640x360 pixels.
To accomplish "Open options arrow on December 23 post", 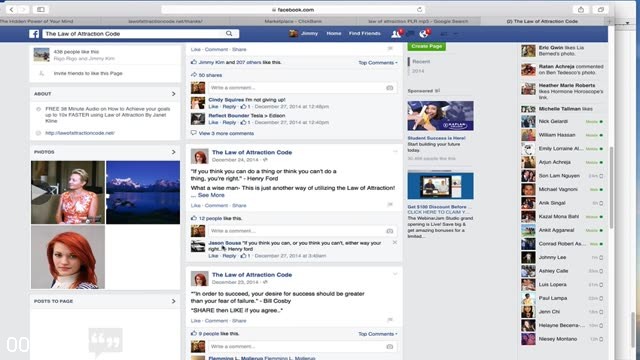I will (x=395, y=274).
